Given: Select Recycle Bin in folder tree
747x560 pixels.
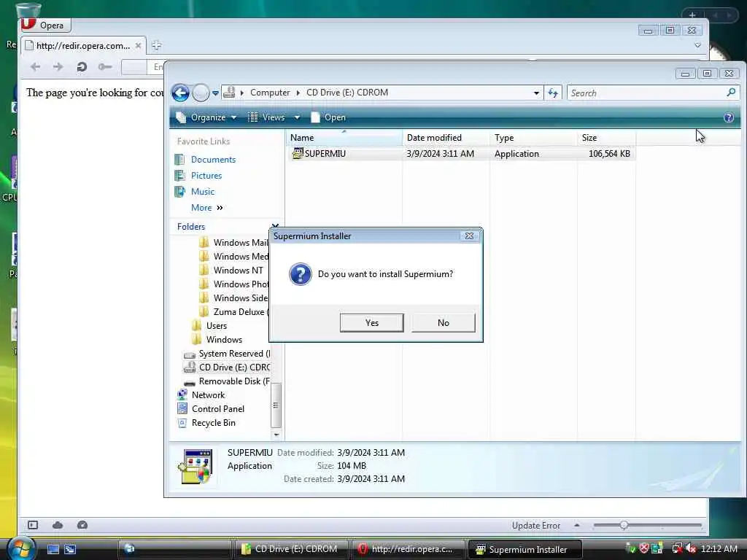Looking at the screenshot, I should 214,422.
